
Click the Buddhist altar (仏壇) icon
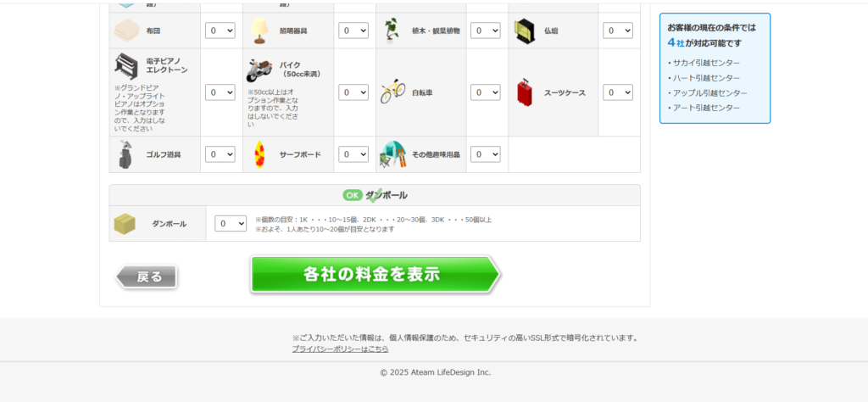click(x=524, y=31)
